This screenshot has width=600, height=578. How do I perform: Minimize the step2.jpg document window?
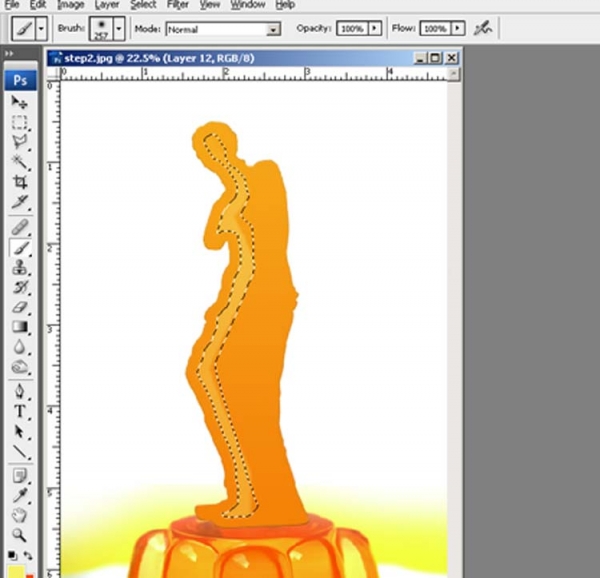pos(420,58)
